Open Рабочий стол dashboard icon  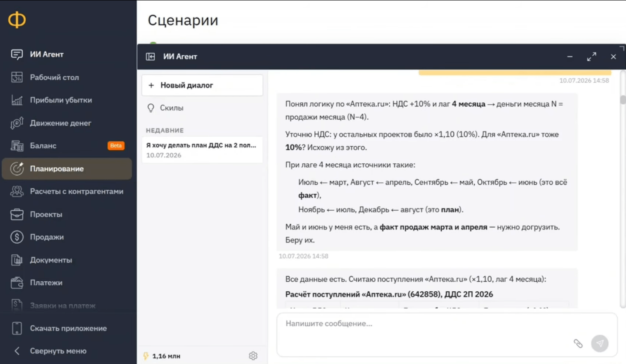[17, 78]
